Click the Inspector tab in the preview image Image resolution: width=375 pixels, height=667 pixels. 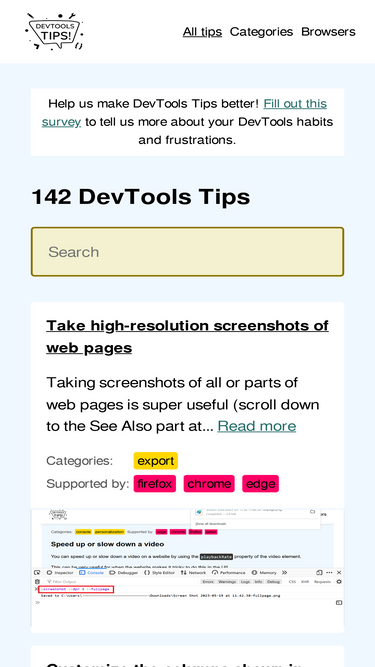click(x=60, y=573)
